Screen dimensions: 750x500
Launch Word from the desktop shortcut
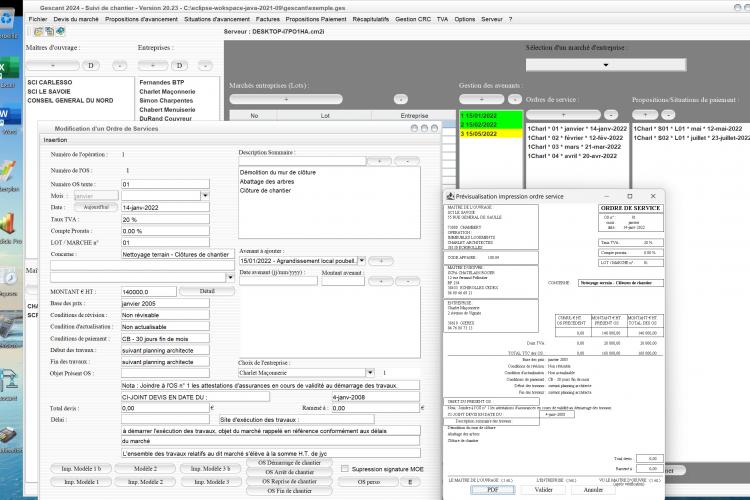[x=8, y=119]
